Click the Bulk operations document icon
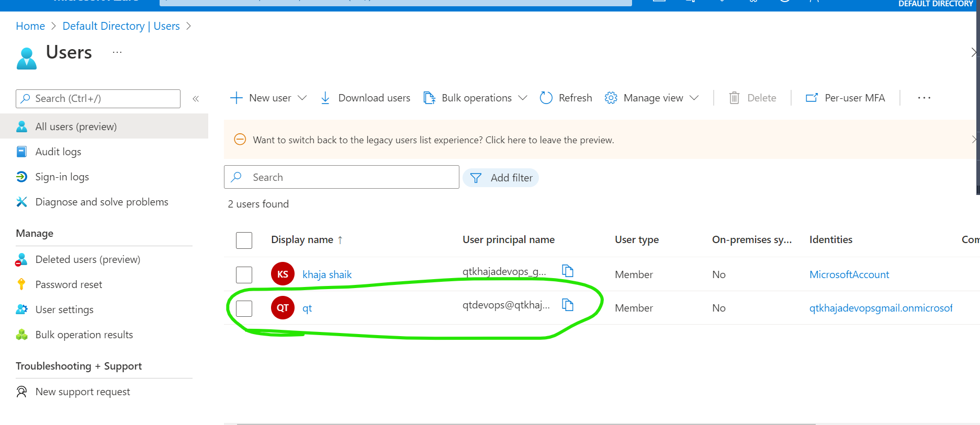Screen dimensions: 980x425 (429, 98)
